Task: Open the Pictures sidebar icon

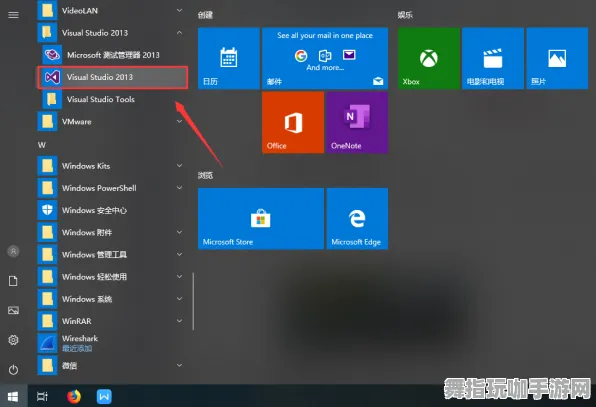Action: coord(13,310)
